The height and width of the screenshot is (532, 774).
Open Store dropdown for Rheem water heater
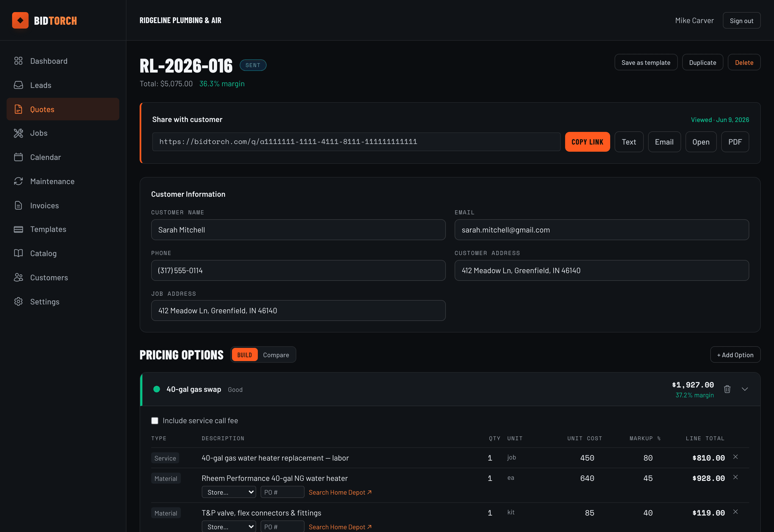(229, 492)
